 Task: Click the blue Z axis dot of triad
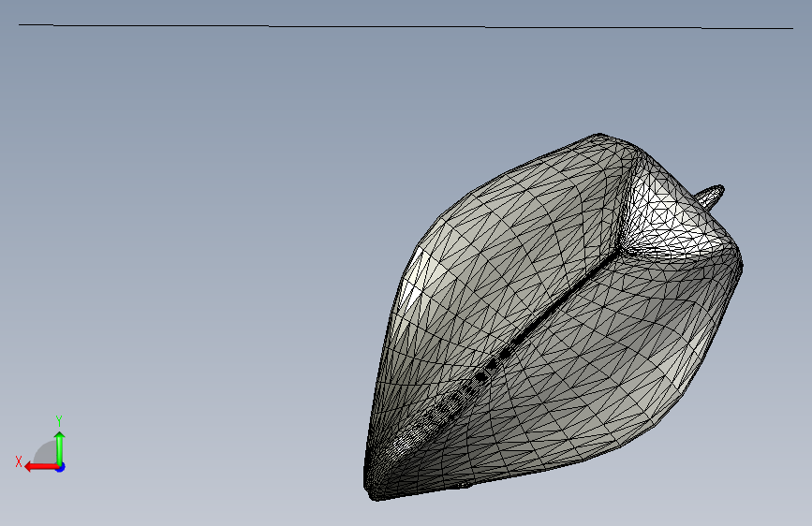(61, 467)
